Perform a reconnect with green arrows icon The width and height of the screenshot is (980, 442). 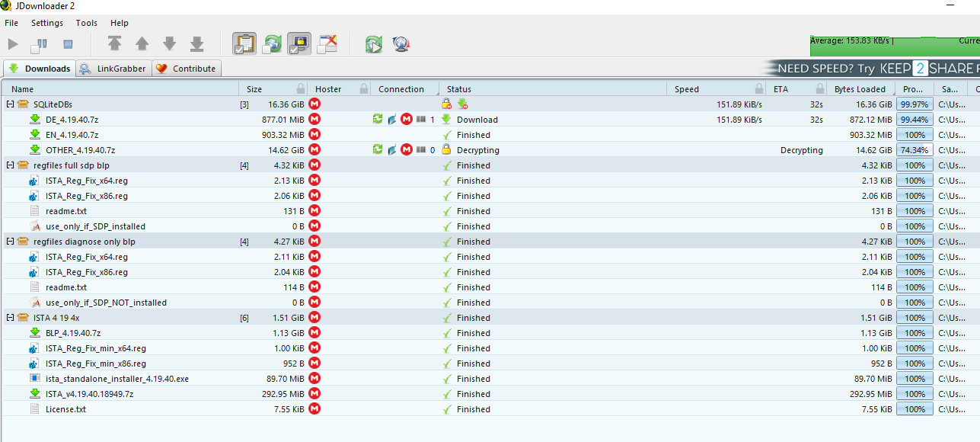point(373,44)
